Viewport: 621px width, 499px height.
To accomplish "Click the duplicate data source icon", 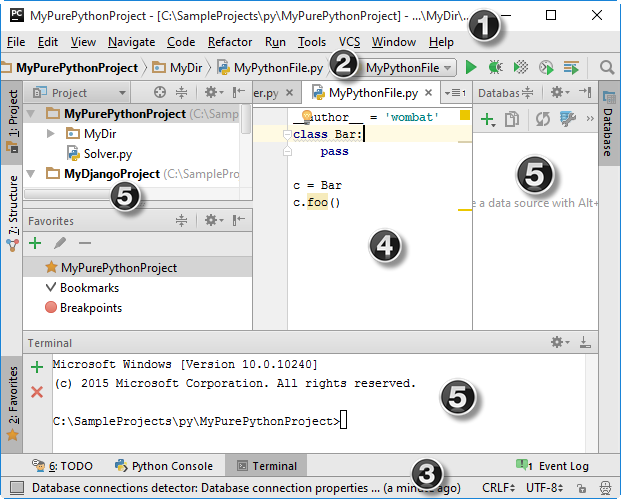I will coord(512,119).
